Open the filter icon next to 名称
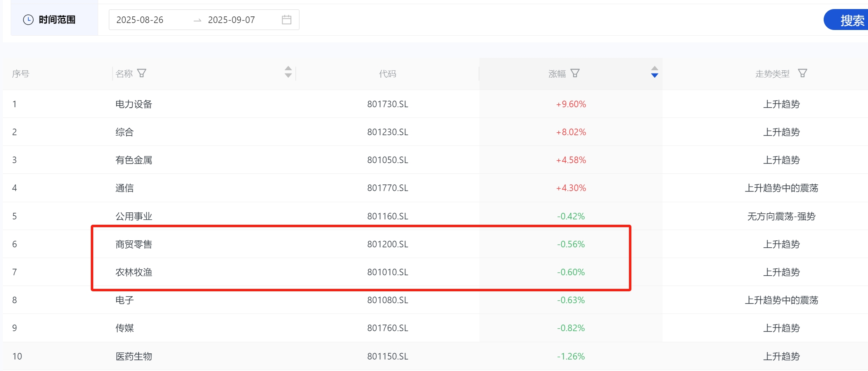Screen dimensions: 868x371 (142, 73)
